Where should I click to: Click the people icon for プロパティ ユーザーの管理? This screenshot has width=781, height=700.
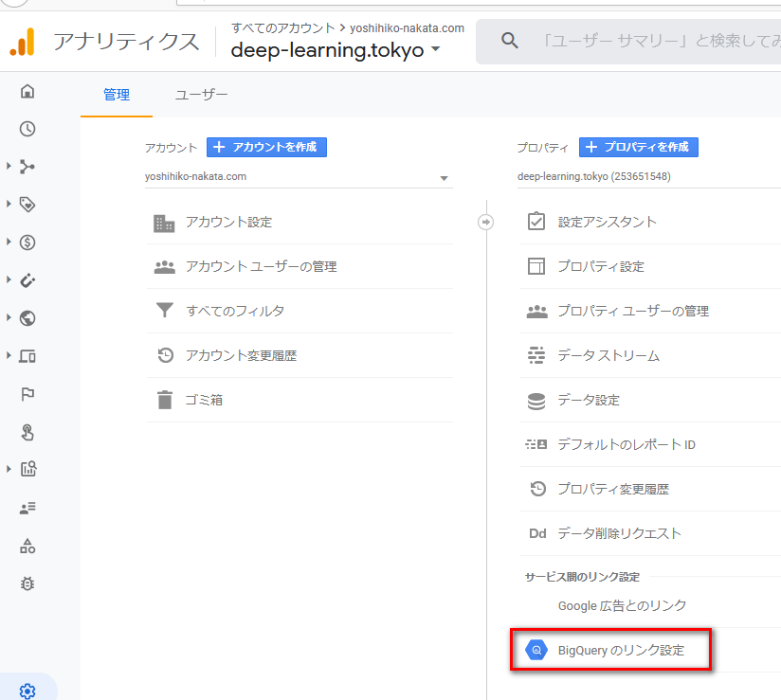click(536, 312)
